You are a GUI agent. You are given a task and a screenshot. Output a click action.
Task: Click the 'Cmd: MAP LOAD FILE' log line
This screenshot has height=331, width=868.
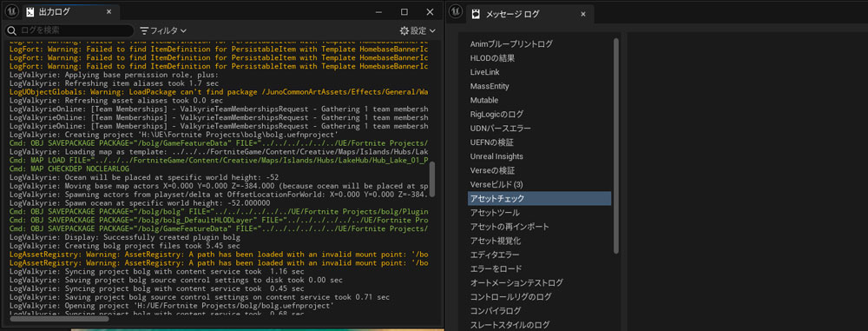tap(220, 160)
